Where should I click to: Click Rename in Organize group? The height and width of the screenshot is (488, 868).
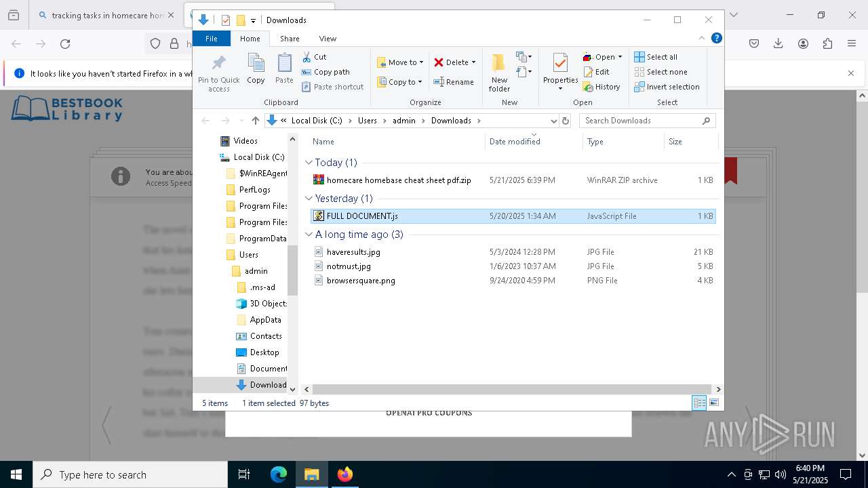click(454, 82)
